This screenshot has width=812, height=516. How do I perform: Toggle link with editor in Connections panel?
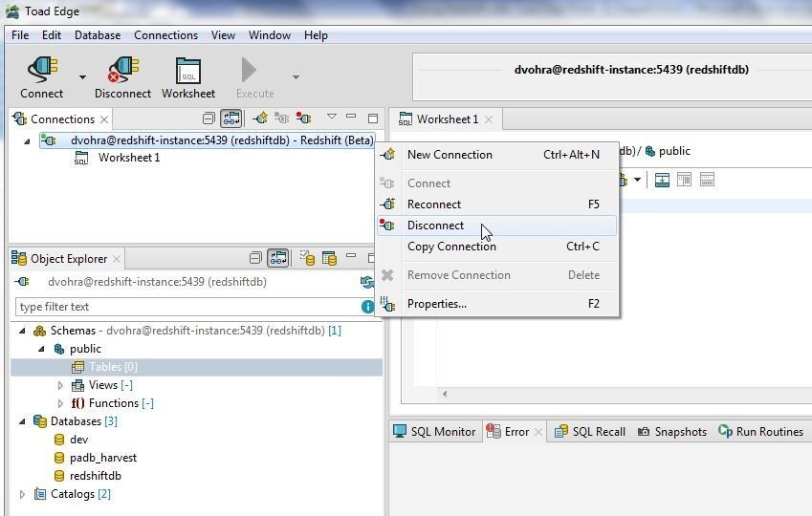click(230, 118)
